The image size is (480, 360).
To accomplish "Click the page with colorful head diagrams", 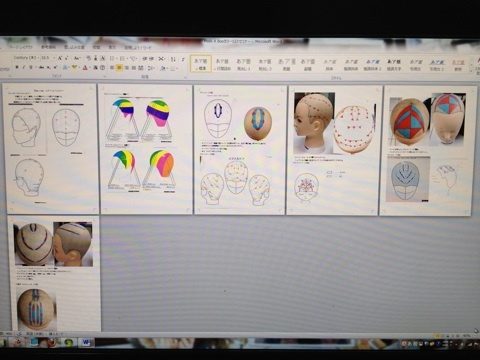I will pos(145,149).
